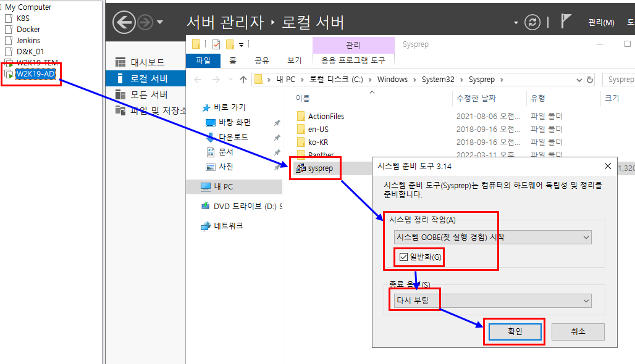Open the 관리(M) menu in Server Manager
Viewport: 635px width, 364px height.
pos(601,23)
